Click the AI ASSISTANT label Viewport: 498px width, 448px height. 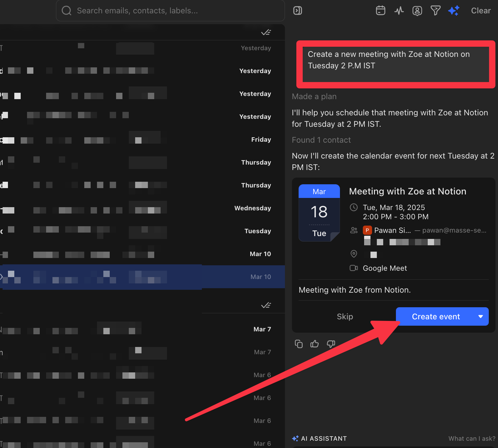click(324, 438)
